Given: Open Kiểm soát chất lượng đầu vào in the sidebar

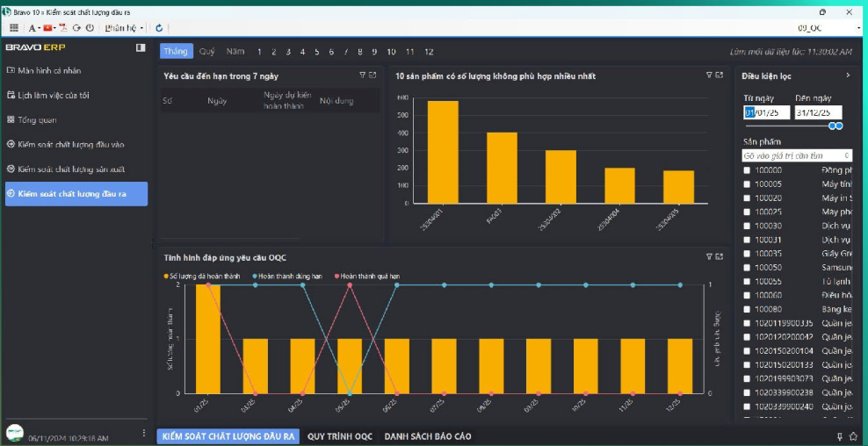Looking at the screenshot, I should pyautogui.click(x=70, y=144).
